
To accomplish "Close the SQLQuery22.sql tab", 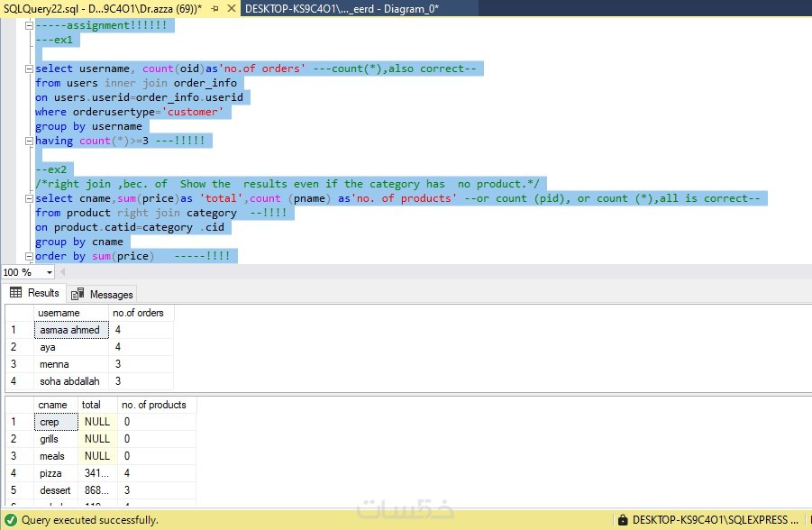I will point(230,8).
